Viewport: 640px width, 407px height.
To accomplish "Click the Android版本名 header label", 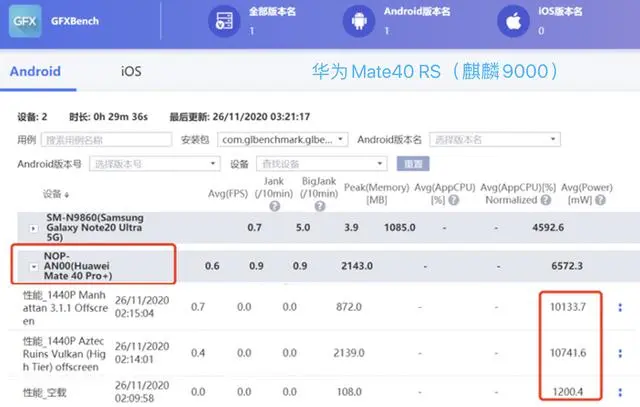I will coord(417,11).
